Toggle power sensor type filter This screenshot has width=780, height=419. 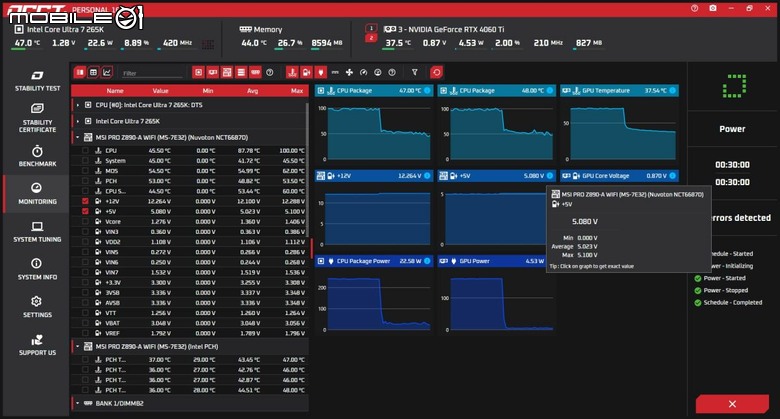[321, 73]
